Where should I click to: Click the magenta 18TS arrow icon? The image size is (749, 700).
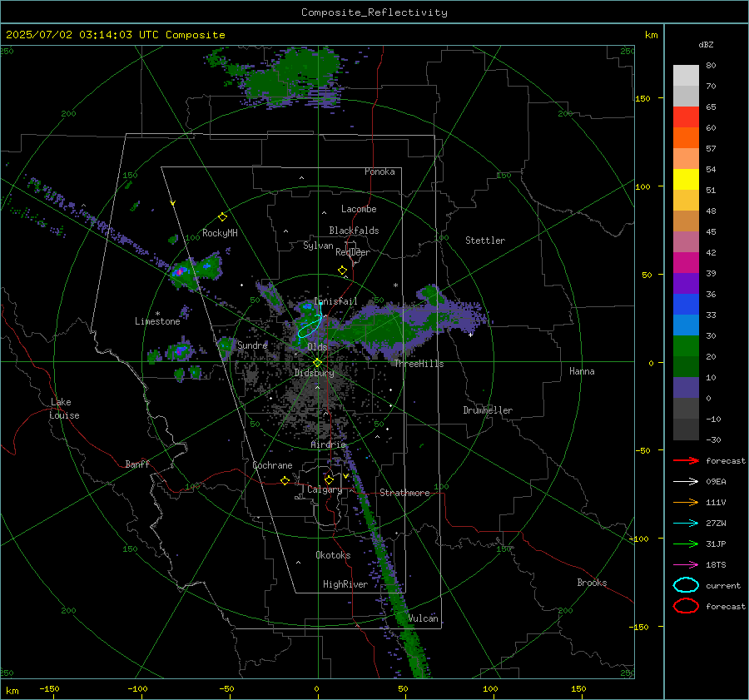coord(686,565)
